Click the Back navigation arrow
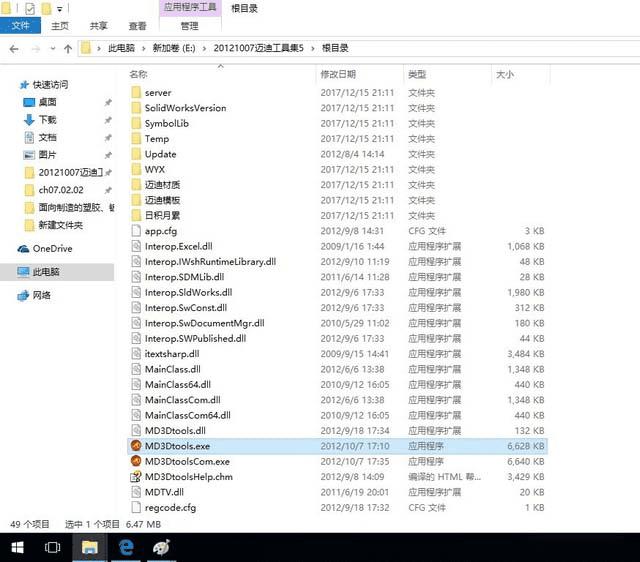Screen dimensions: 640x562 [x=14, y=49]
